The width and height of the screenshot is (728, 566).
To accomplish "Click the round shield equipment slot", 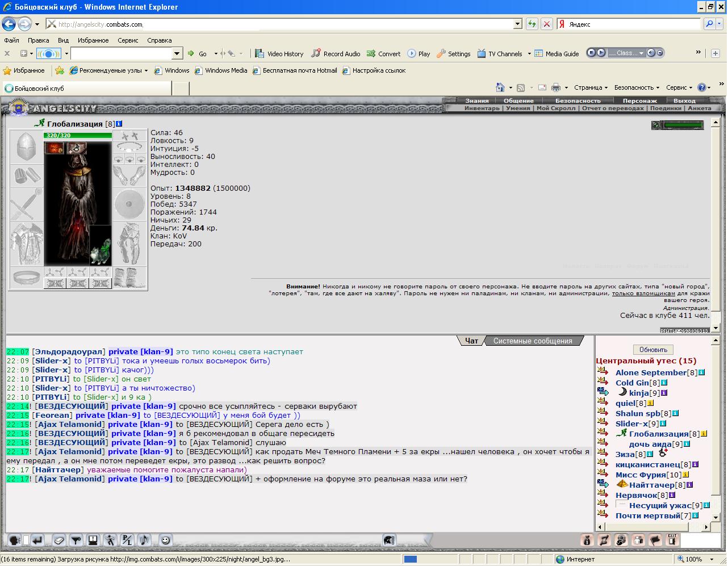I will (x=130, y=204).
